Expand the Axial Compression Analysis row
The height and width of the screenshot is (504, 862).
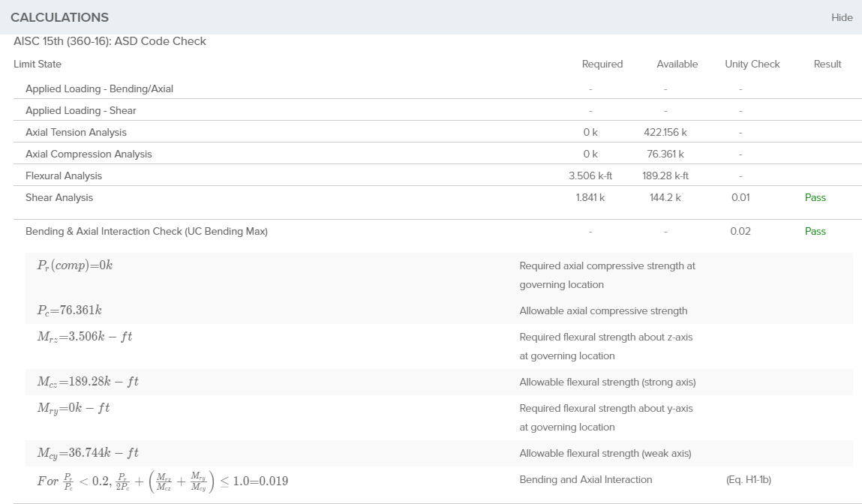click(89, 154)
